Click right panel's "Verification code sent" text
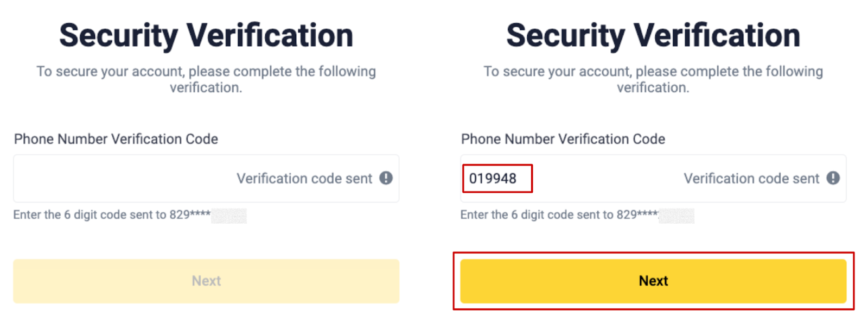Image resolution: width=868 pixels, height=322 pixels. click(751, 179)
